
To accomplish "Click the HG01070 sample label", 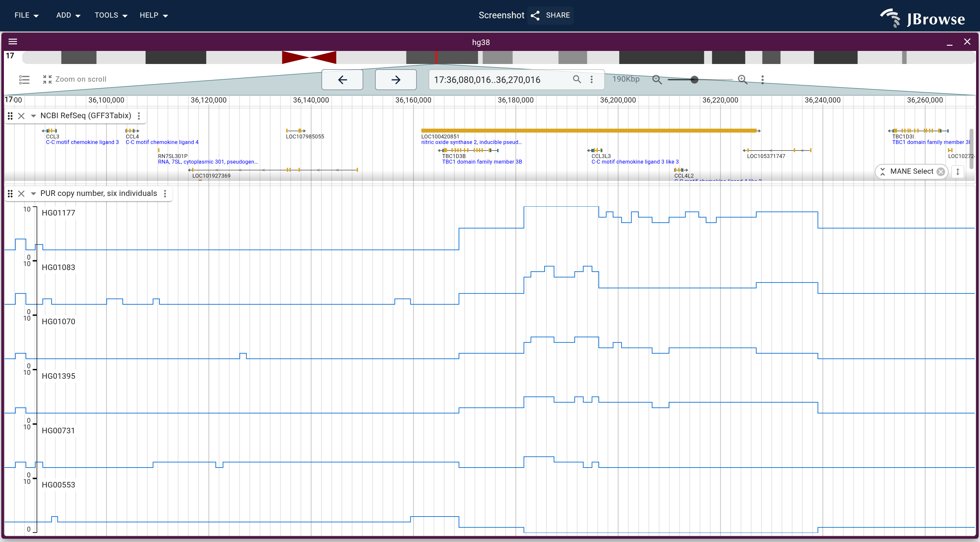I will 58,322.
